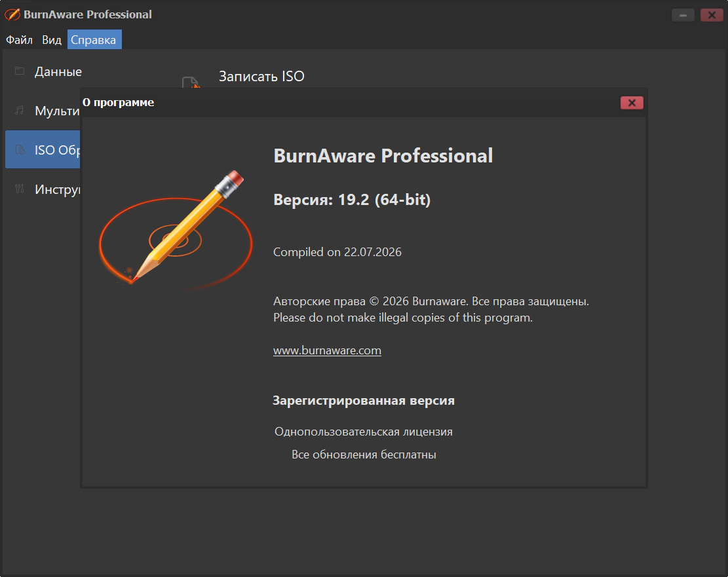Click the Версия: 19.2 (64-bit) text

pyautogui.click(x=352, y=200)
